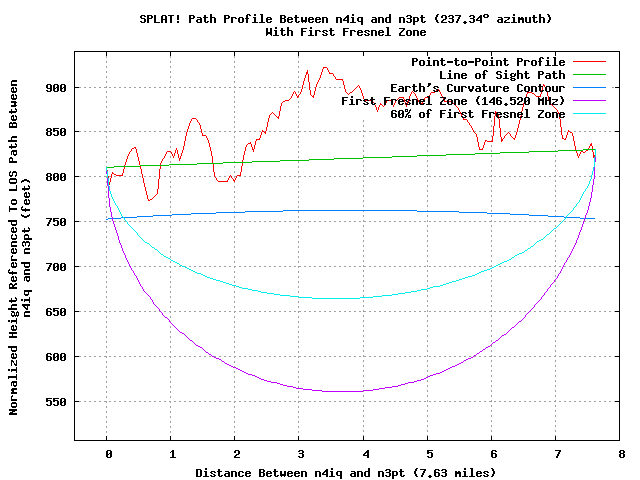The width and height of the screenshot is (640, 480).
Task: Click the 'Earth's Curvature Contour' legend label
Action: point(478,88)
